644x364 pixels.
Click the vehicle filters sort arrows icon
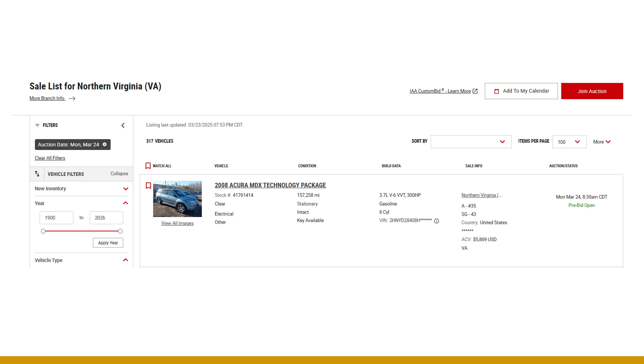pyautogui.click(x=37, y=174)
